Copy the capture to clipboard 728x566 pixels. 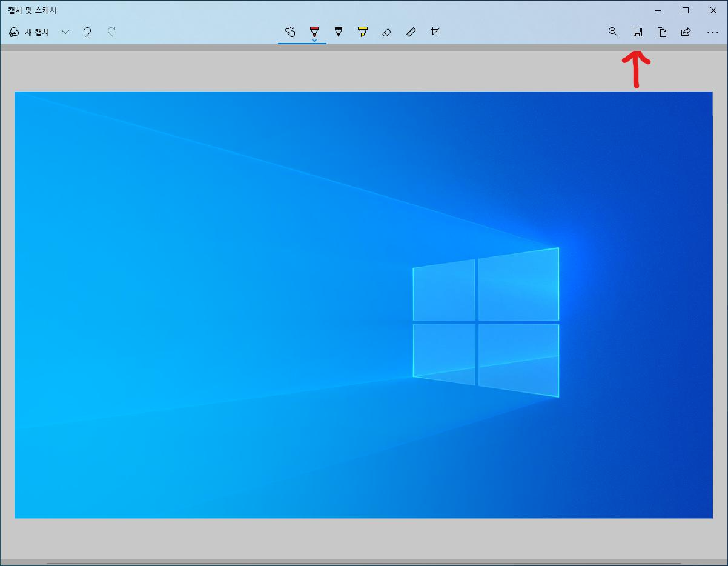point(662,32)
